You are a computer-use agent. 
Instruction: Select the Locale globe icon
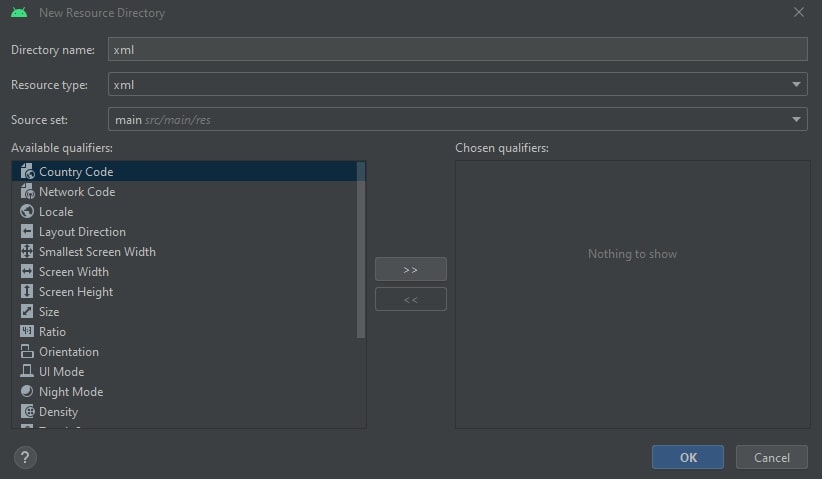(27, 212)
